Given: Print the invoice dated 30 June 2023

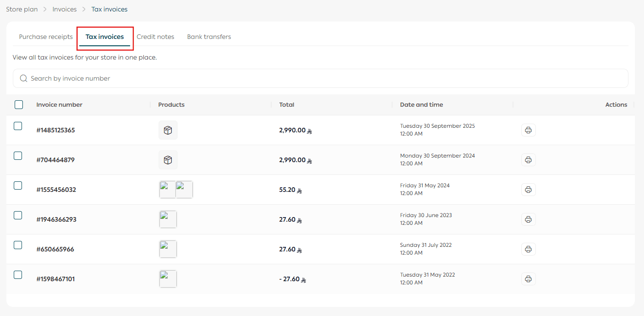Looking at the screenshot, I should 528,219.
